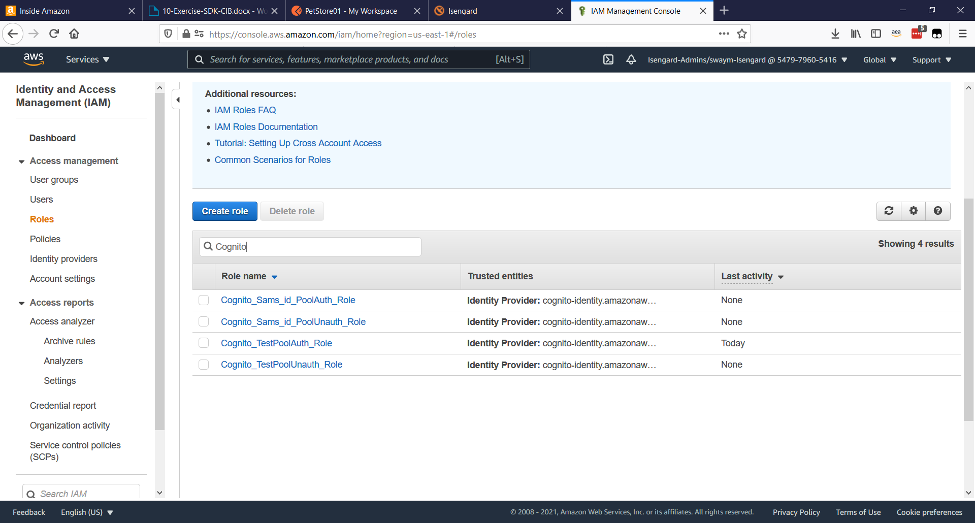Reload the current browser page
Screen dimensions: 977x525
[x=54, y=34]
